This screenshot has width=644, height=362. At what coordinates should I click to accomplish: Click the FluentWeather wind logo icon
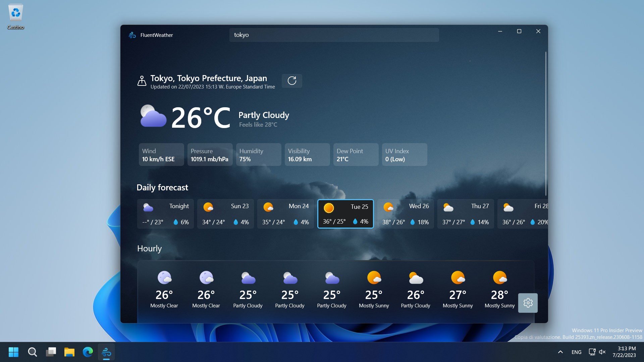coord(132,35)
